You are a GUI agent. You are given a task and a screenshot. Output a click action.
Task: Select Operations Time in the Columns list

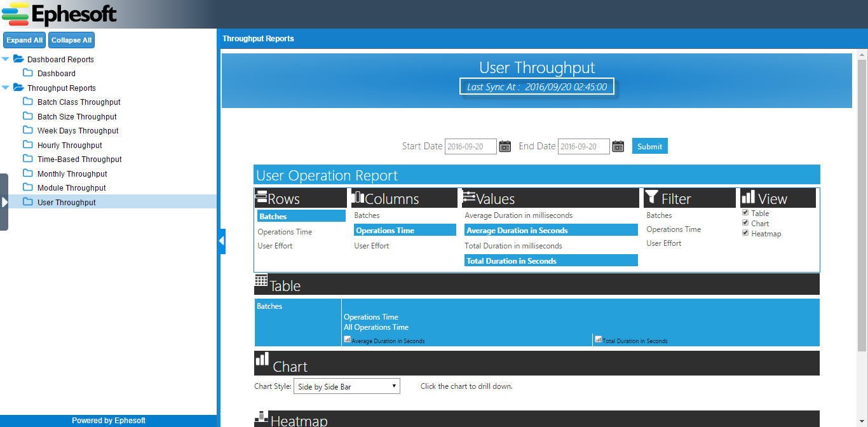405,230
